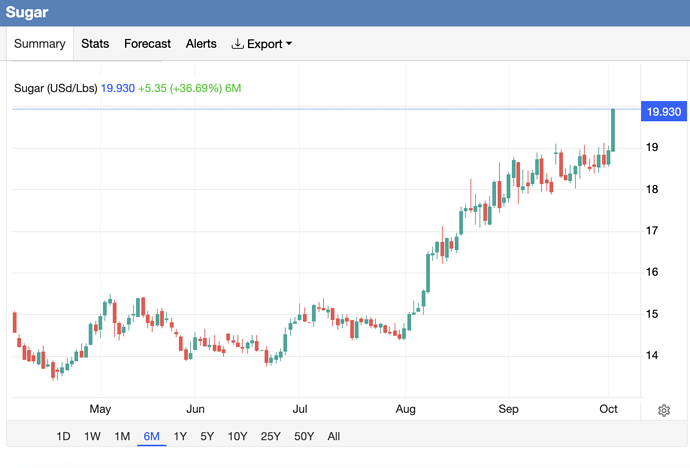
Task: Click the Sugar (USd/Lbs) chart label
Action: (x=55, y=88)
